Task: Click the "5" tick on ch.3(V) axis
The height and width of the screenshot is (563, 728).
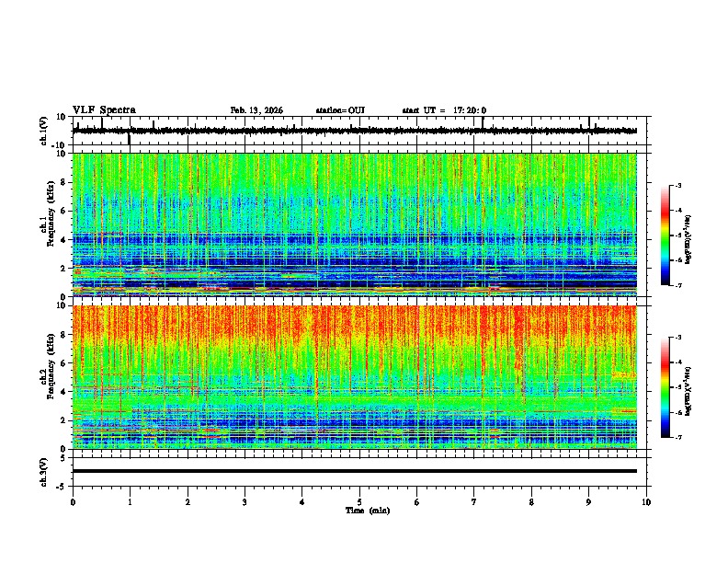Action: [63, 458]
